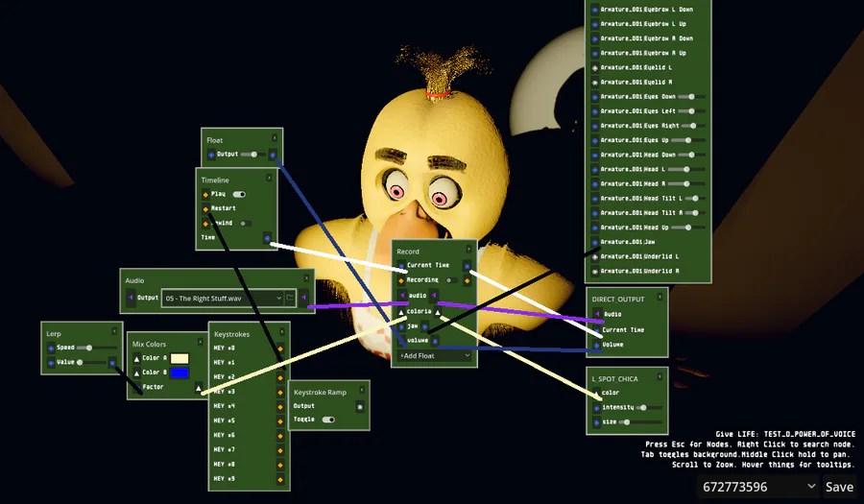This screenshot has width=864, height=504.
Task: Open the audio file browser folder icon
Action: (290, 298)
